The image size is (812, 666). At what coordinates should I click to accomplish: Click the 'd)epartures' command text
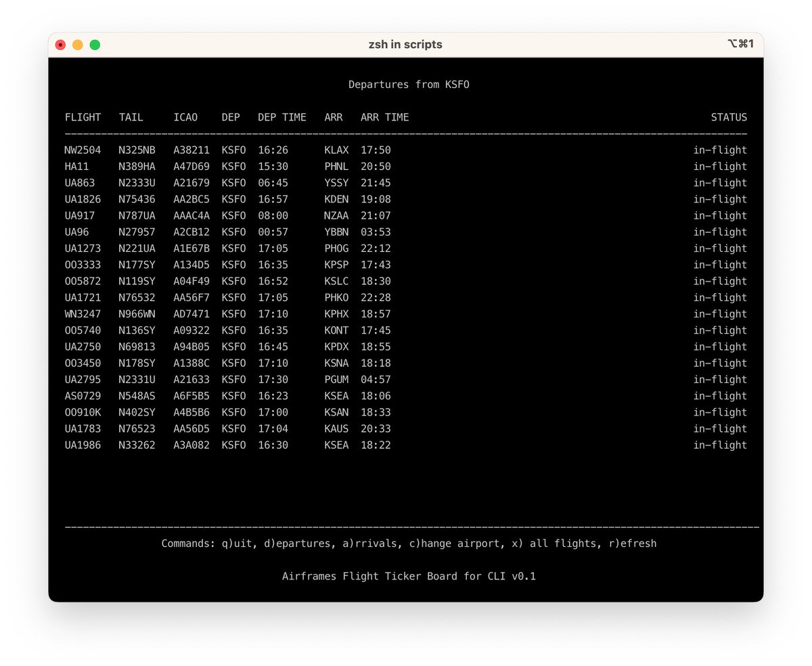click(297, 543)
